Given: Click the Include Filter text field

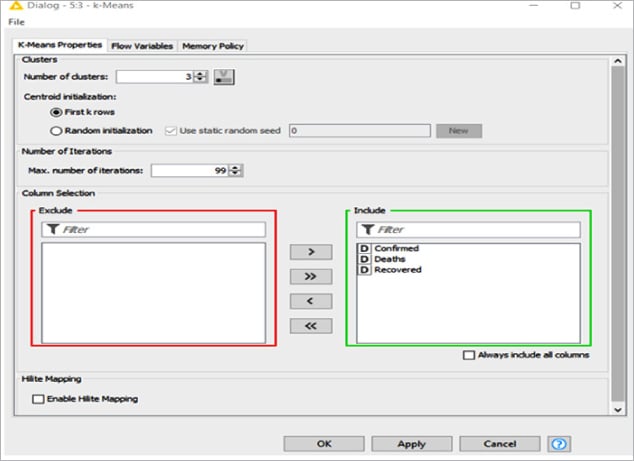Looking at the screenshot, I should [x=468, y=229].
